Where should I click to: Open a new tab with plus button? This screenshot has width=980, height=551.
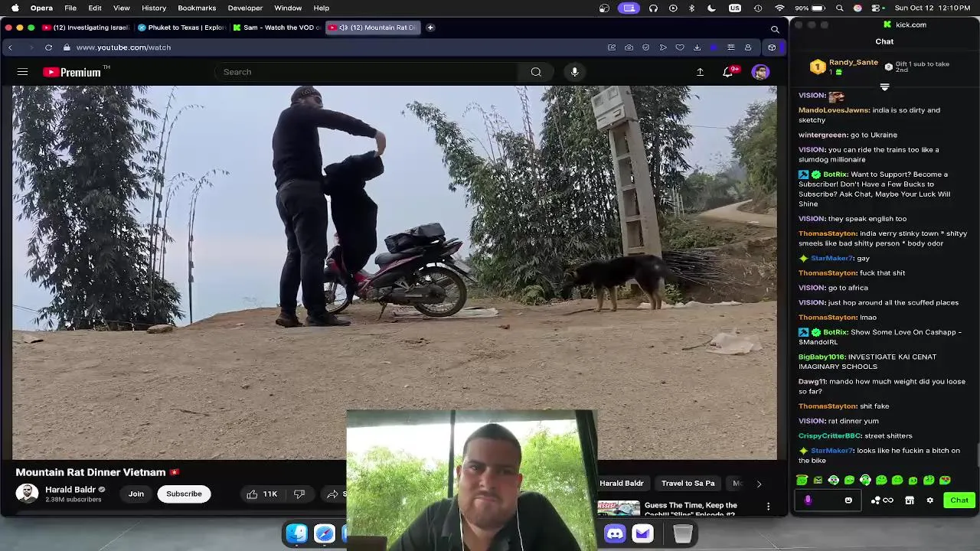point(430,28)
